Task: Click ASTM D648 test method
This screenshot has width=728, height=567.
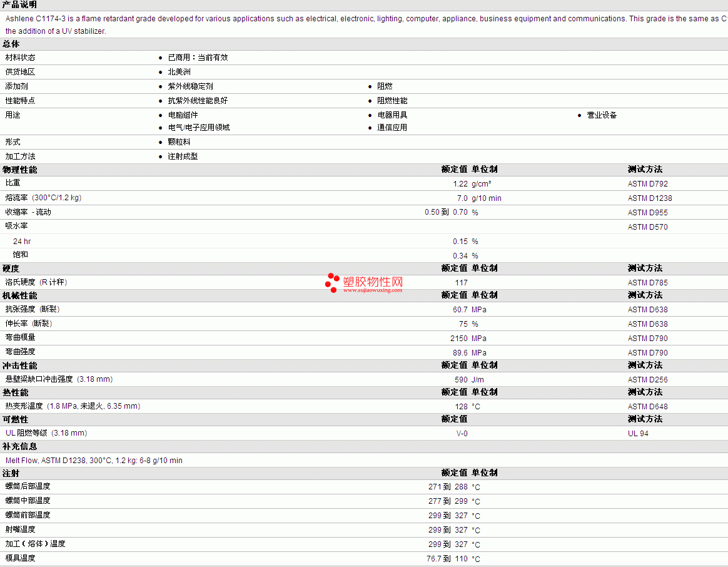Action: coord(648,407)
